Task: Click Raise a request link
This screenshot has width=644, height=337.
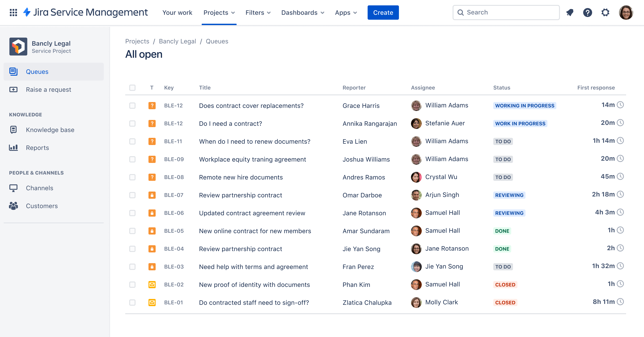Action: coord(49,90)
